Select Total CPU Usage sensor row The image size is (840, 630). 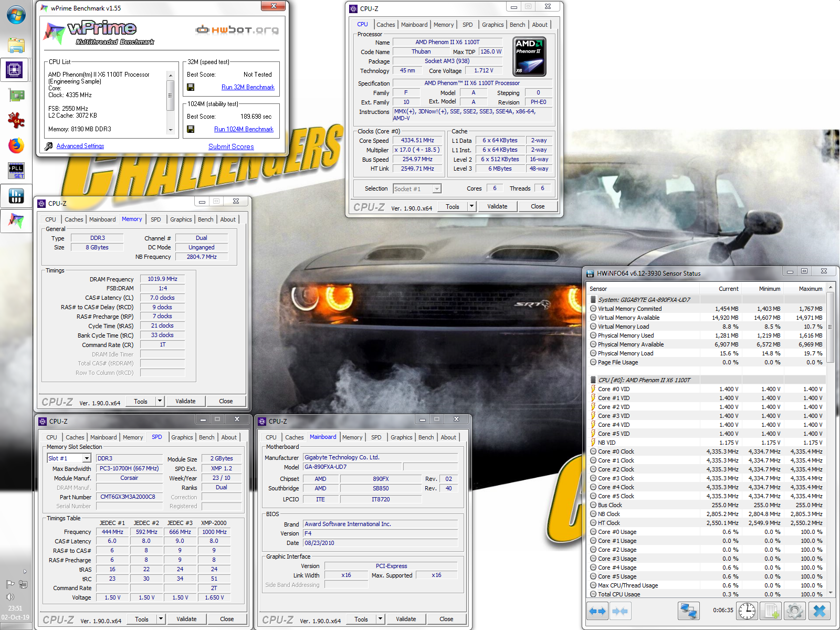pos(706,594)
